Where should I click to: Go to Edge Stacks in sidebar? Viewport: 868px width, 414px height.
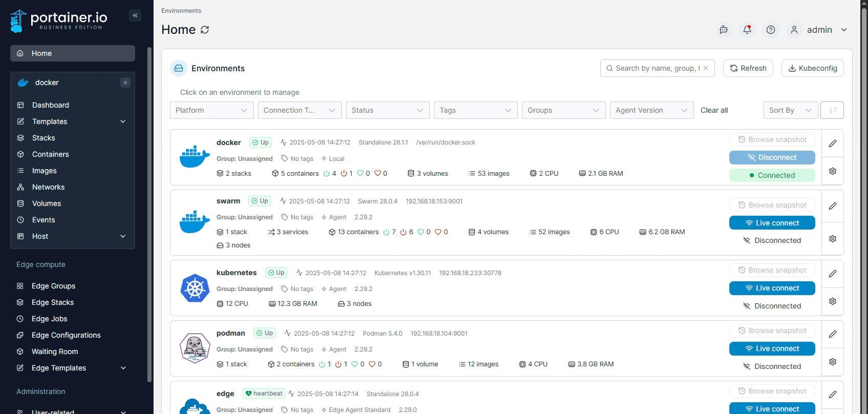[53, 302]
